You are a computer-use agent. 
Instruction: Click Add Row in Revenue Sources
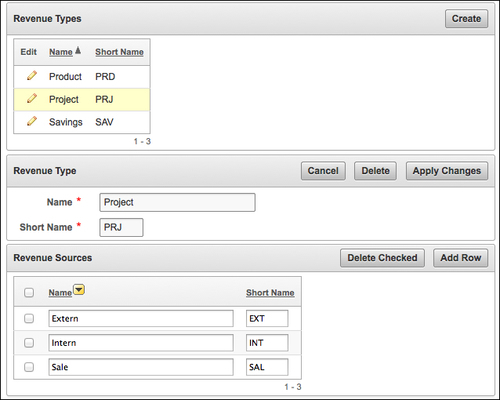[461, 258]
